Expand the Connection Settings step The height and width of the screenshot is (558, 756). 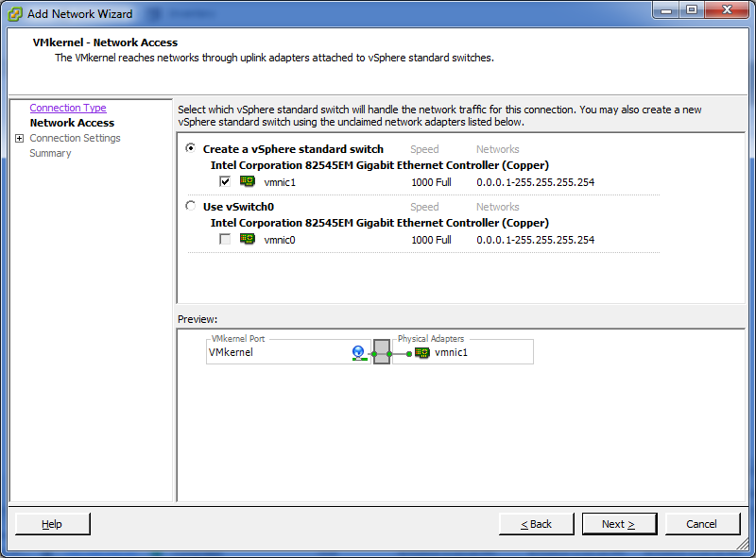[19, 138]
